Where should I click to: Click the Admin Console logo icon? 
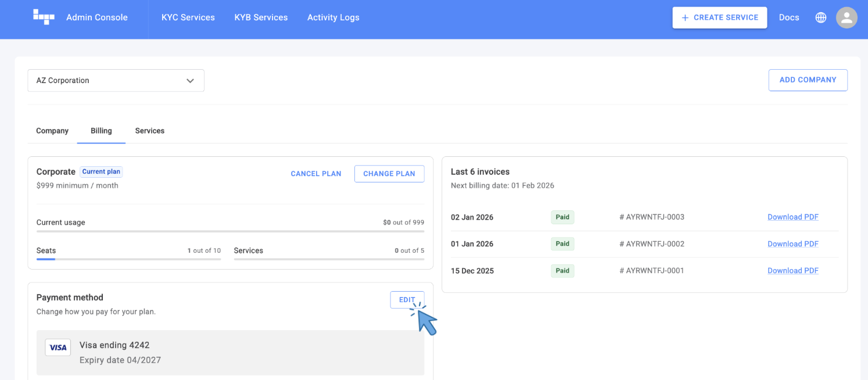[44, 17]
